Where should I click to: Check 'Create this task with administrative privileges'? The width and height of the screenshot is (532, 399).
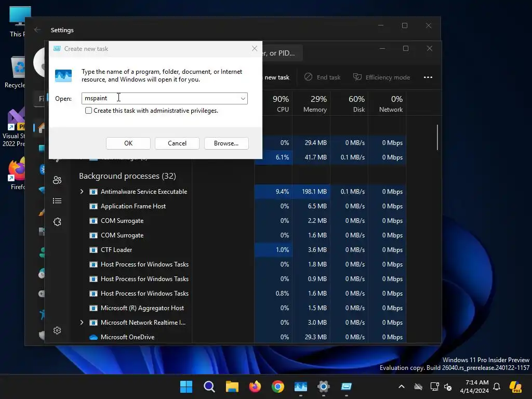88,111
